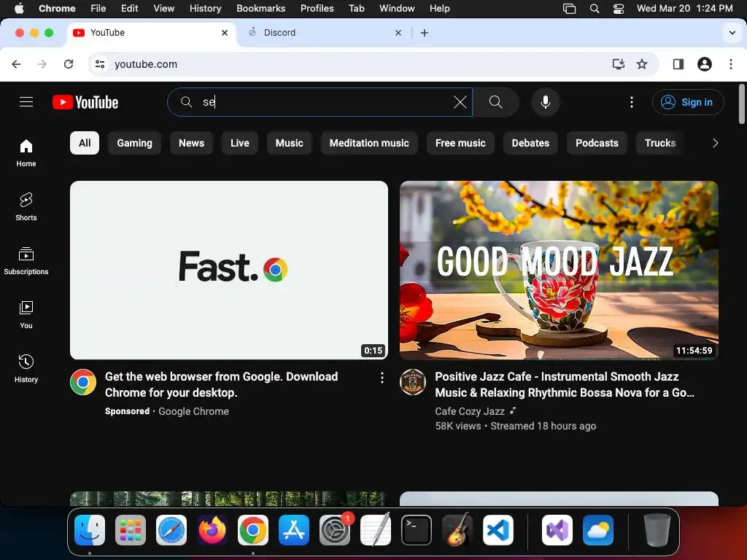
Task: Select the Free music chip
Action: (x=460, y=143)
